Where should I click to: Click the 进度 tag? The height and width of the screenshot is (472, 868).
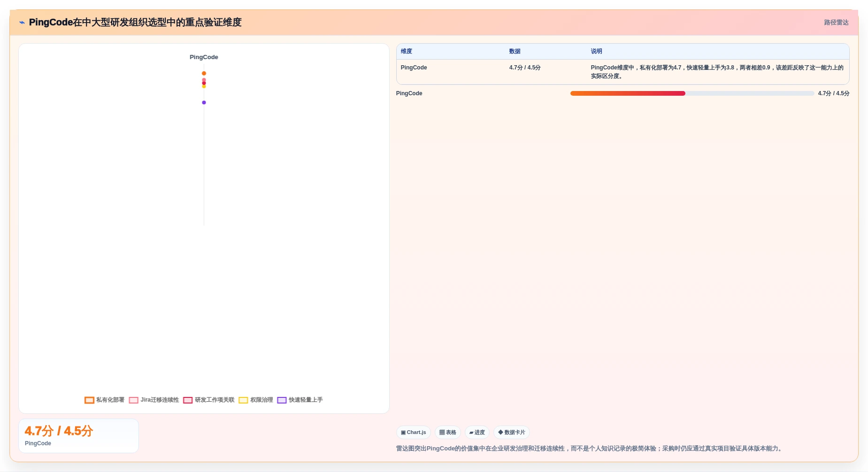(x=477, y=433)
